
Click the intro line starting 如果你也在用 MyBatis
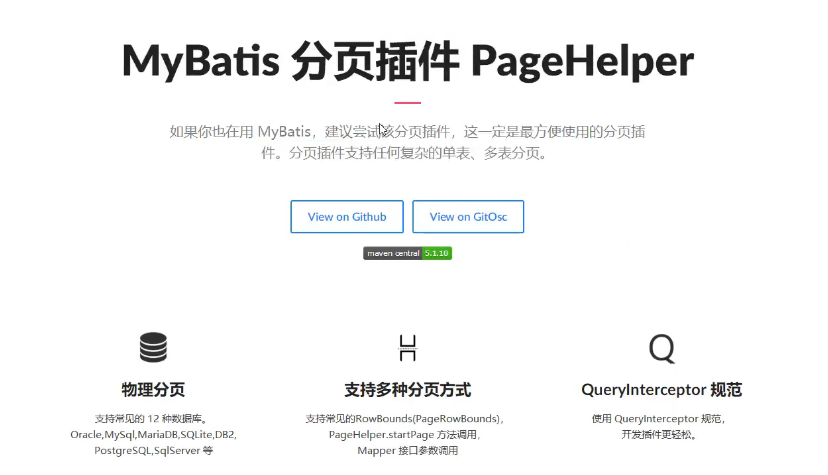tap(407, 131)
